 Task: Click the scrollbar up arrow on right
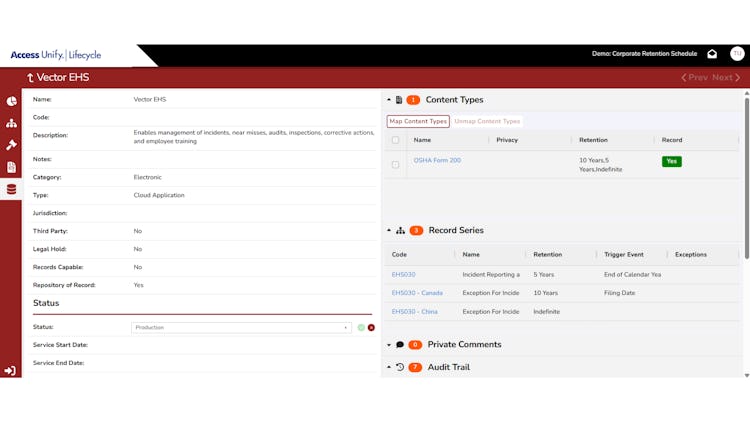pos(747,94)
